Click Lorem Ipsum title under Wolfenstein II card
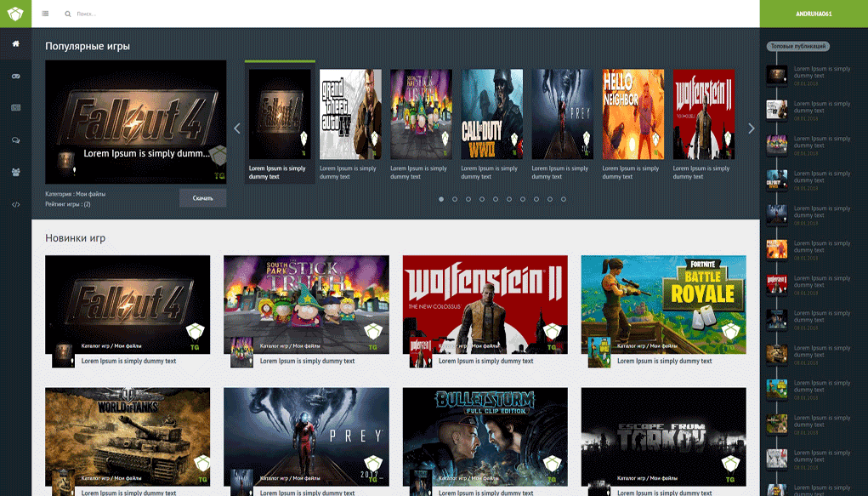Viewport: 868px width, 496px height. coord(486,361)
